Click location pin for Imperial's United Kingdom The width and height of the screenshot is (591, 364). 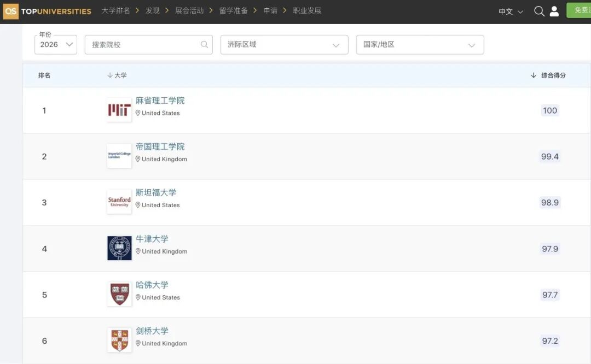(138, 159)
